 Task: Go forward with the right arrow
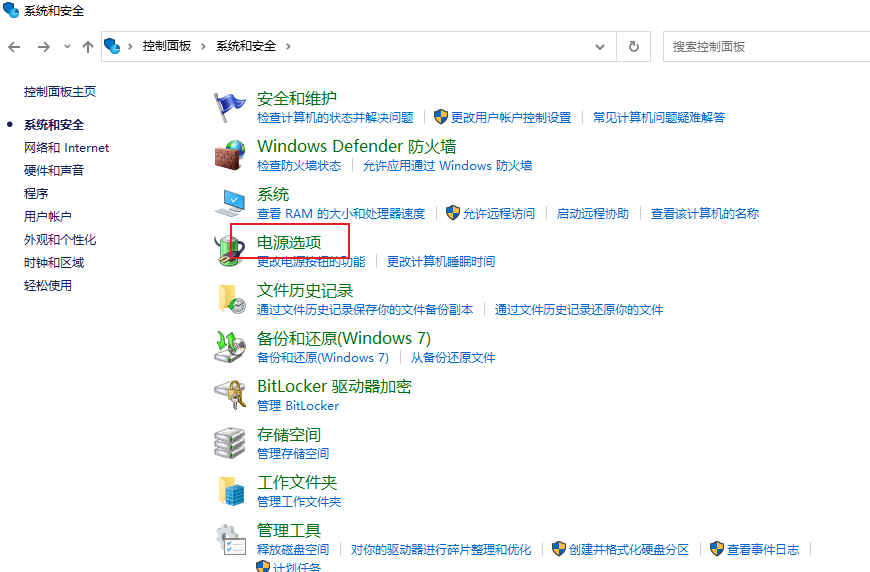[44, 47]
